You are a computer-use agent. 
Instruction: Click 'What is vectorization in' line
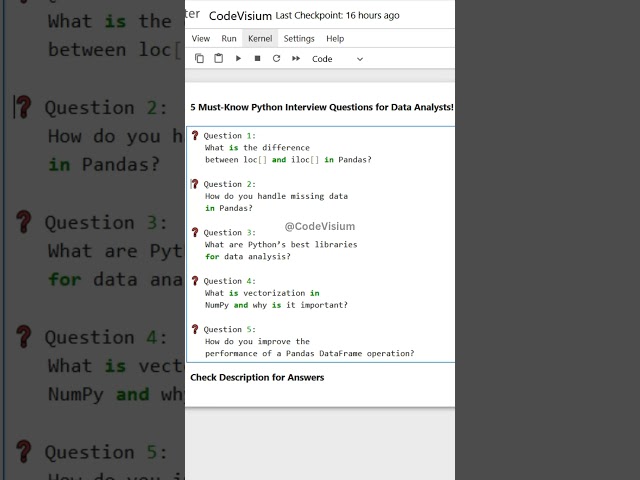(262, 293)
